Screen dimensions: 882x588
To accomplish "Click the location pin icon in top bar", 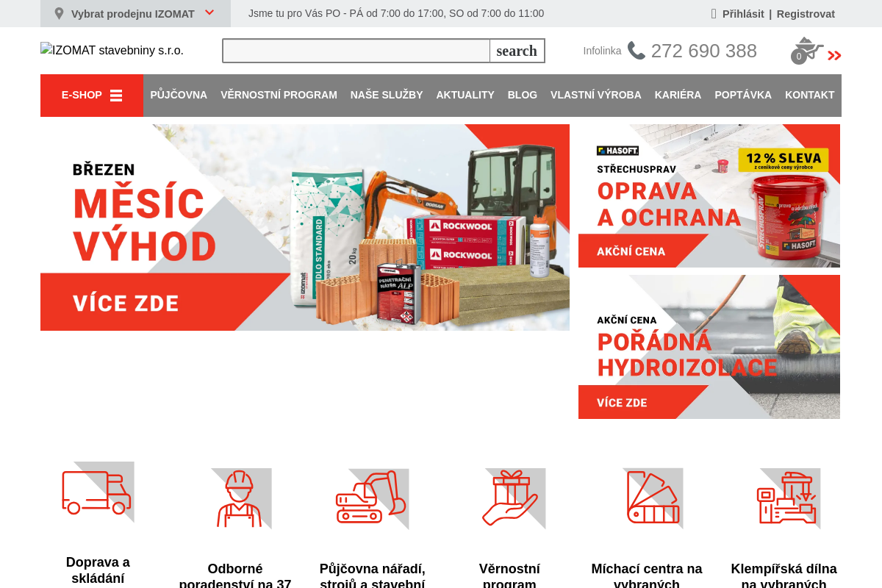I will (60, 14).
